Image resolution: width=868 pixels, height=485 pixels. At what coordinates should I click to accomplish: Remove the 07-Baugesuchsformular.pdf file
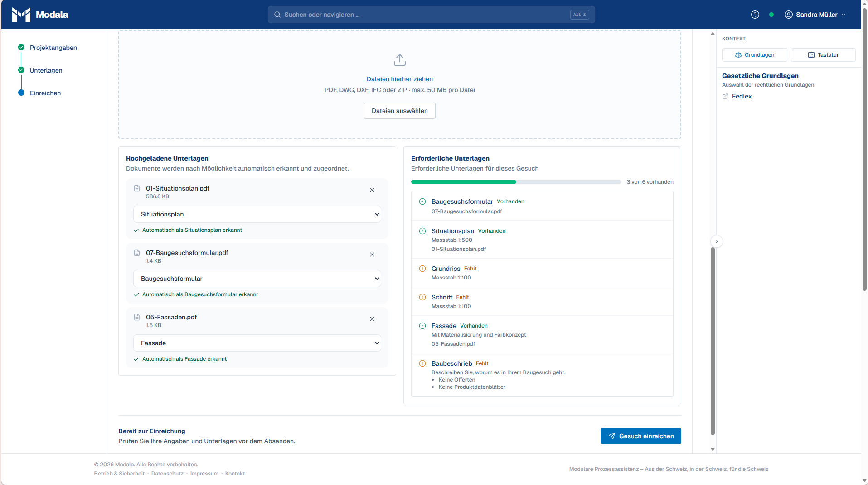pyautogui.click(x=372, y=255)
